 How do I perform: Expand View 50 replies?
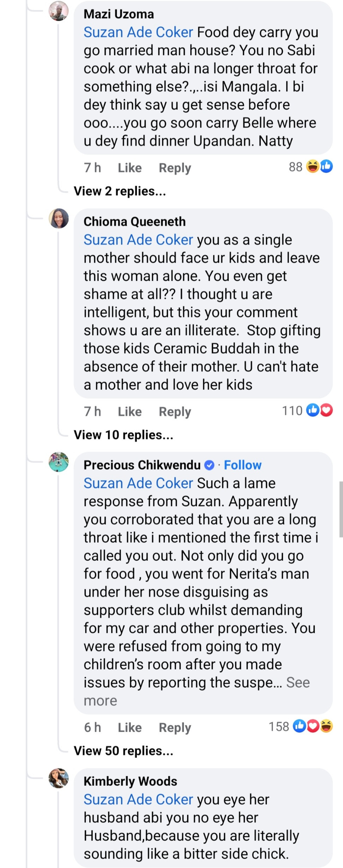click(x=123, y=751)
